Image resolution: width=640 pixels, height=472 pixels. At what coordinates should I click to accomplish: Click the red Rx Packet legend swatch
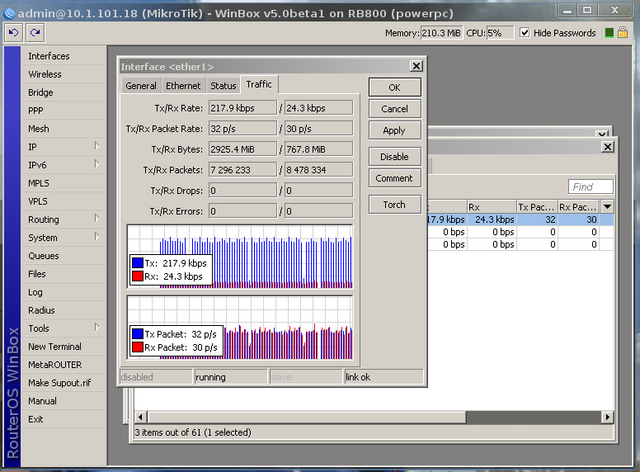coord(138,347)
